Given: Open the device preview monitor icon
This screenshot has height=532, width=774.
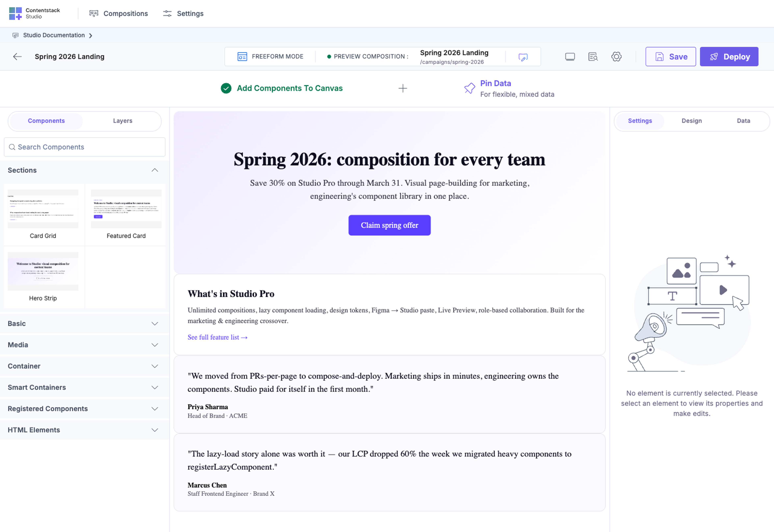Looking at the screenshot, I should [x=570, y=57].
